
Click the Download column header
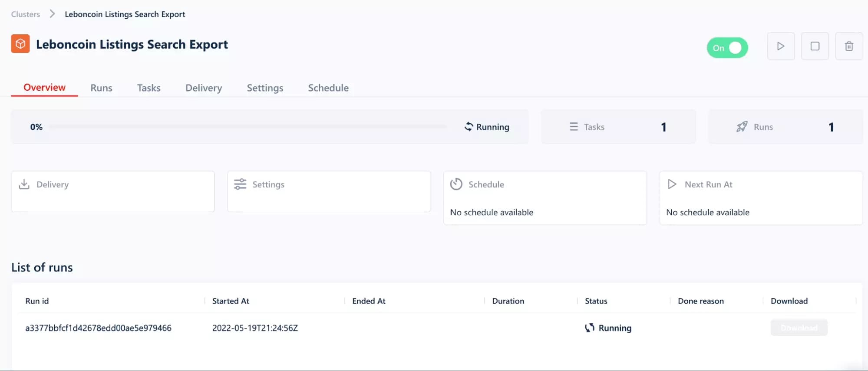coord(789,301)
